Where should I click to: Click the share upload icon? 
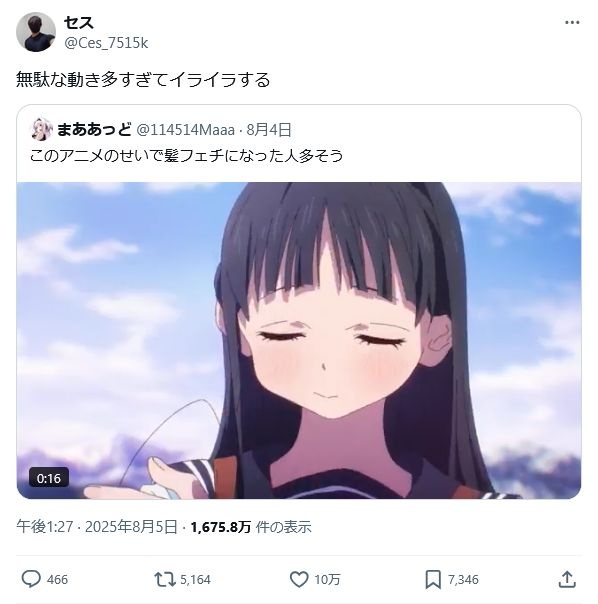[567, 579]
